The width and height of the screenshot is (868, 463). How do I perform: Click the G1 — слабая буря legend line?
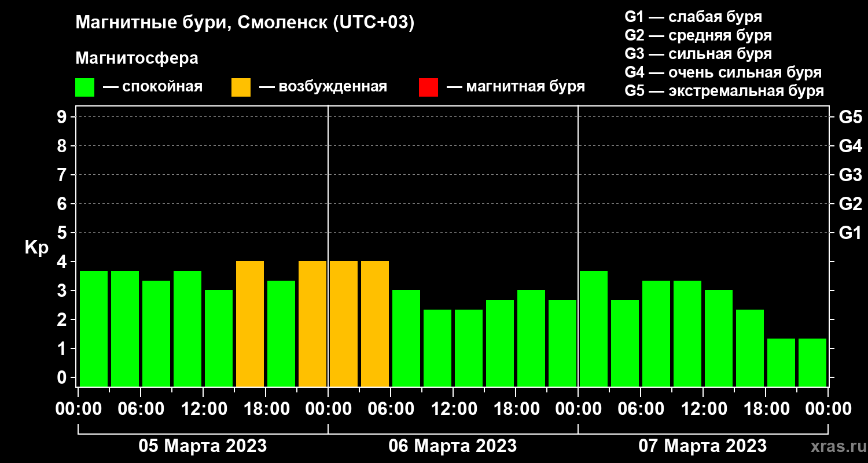tap(693, 17)
